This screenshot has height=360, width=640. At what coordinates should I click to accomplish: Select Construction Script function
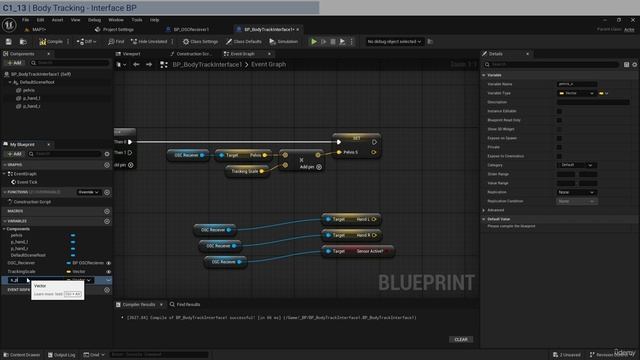click(x=32, y=202)
